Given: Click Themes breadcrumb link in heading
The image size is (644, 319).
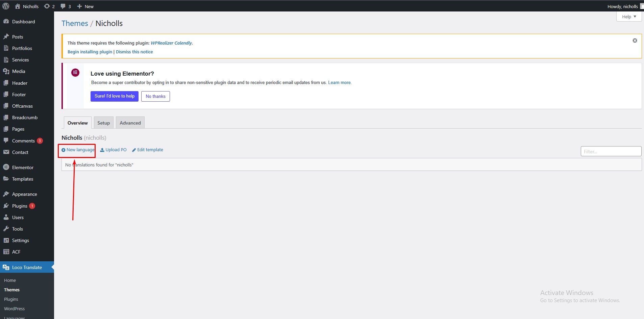Looking at the screenshot, I should 75,23.
